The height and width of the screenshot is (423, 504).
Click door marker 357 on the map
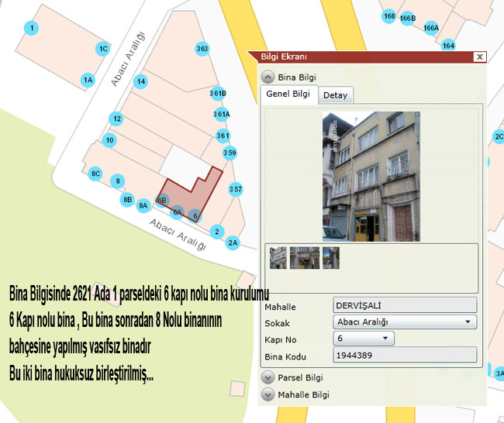point(236,189)
